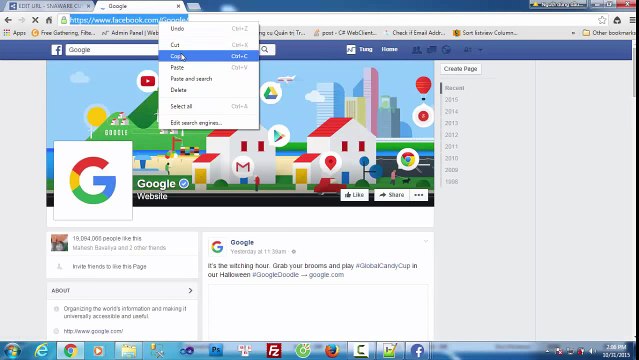Click Google's profile picture
Screen dimensions: 639x360
93,181
